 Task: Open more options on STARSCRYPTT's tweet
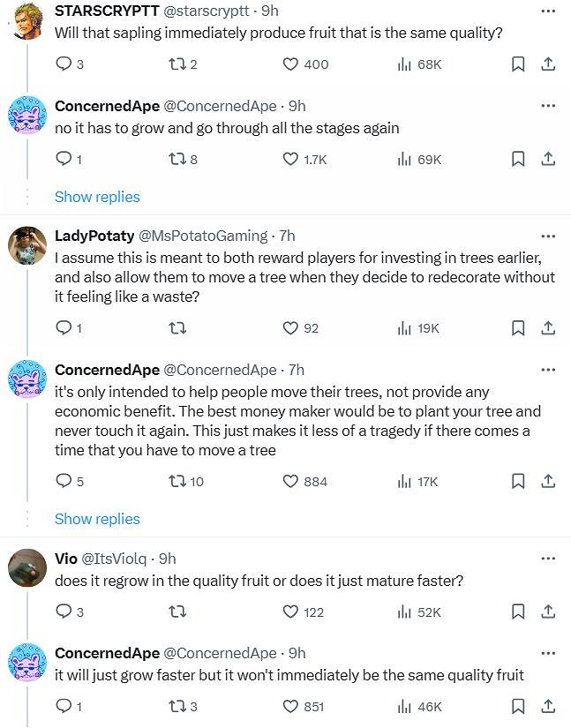coord(547,10)
